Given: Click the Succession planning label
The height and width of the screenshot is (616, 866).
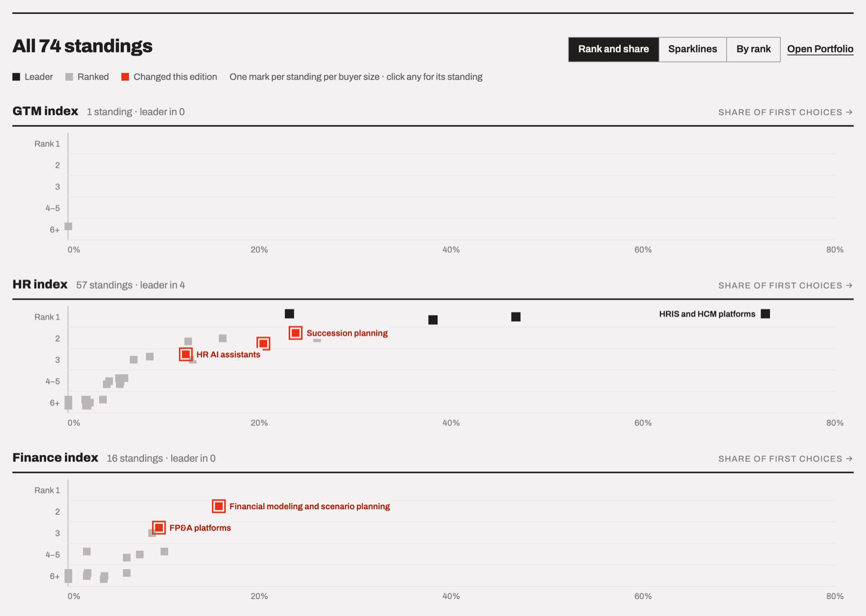Looking at the screenshot, I should point(347,333).
